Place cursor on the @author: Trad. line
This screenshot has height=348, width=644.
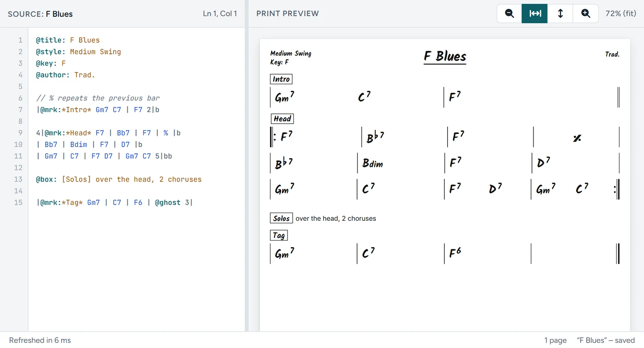pos(66,75)
